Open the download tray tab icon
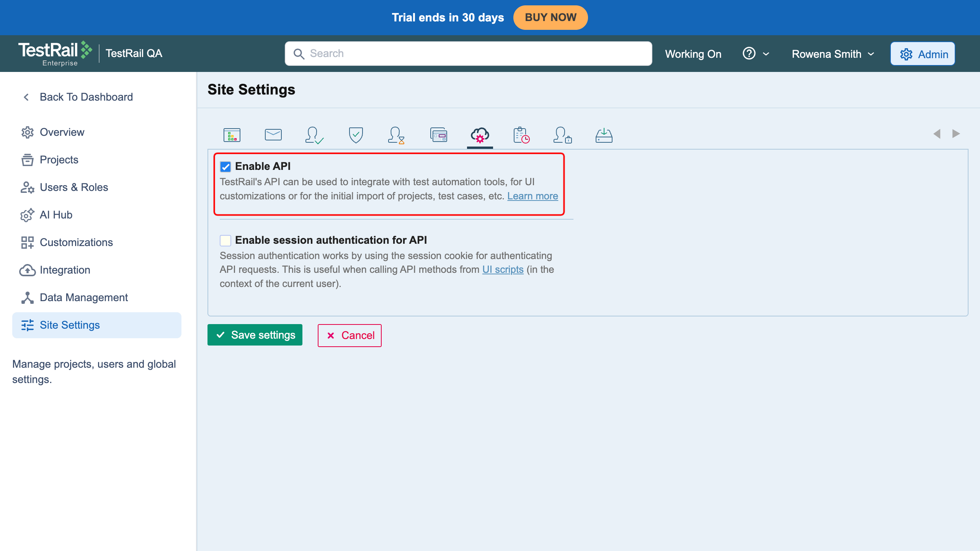The image size is (980, 551). (604, 135)
